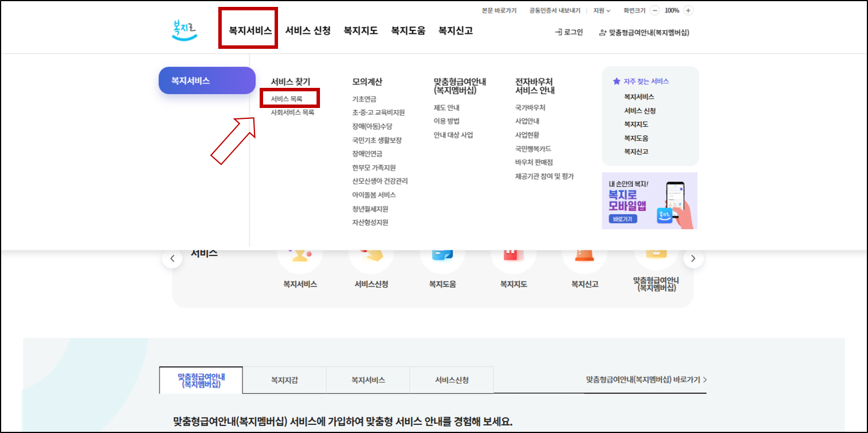Expand the 지원 dropdown
The image size is (868, 433).
(x=601, y=10)
